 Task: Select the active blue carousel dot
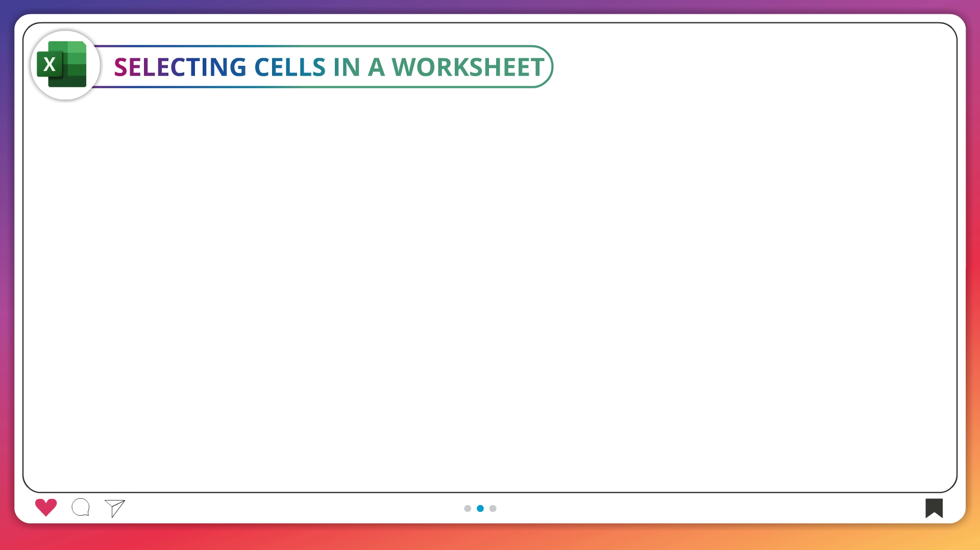click(x=480, y=508)
